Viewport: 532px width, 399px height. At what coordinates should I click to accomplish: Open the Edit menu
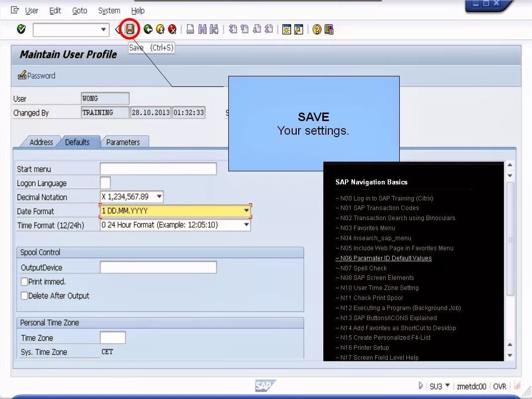(55, 11)
